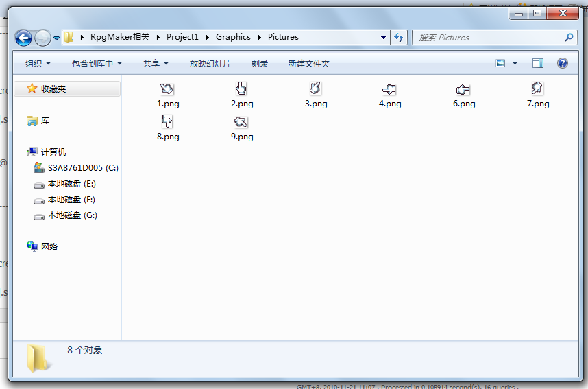Click the 4.png file name label

click(x=390, y=104)
